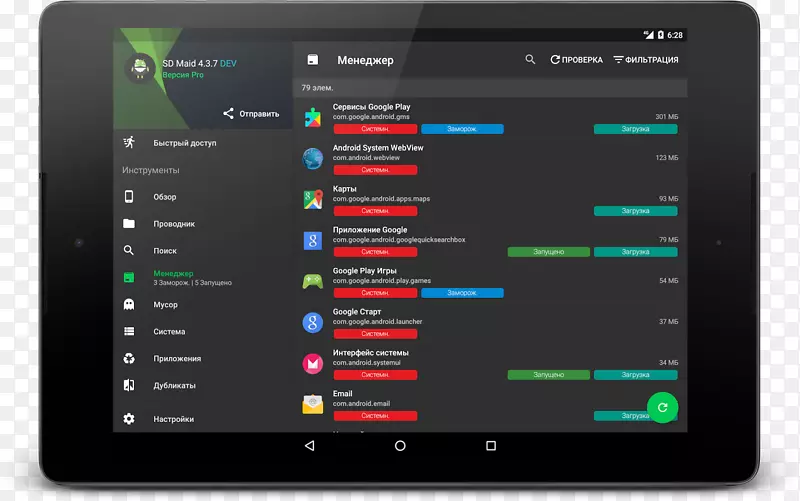800x501 pixels.
Task: Click the Отправить share button
Action: pyautogui.click(x=251, y=114)
